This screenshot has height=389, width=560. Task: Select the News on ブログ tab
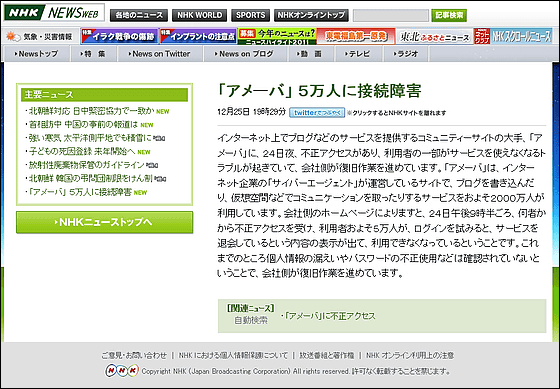coord(245,54)
